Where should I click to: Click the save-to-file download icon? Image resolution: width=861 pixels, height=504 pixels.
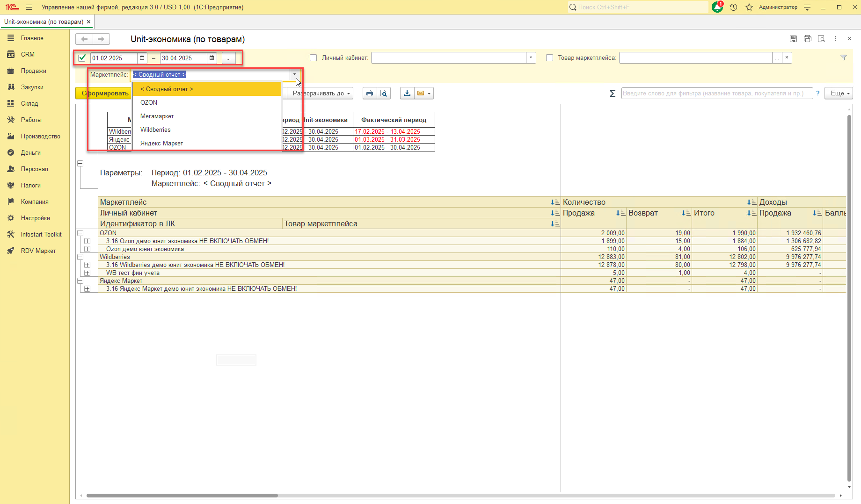pyautogui.click(x=407, y=93)
